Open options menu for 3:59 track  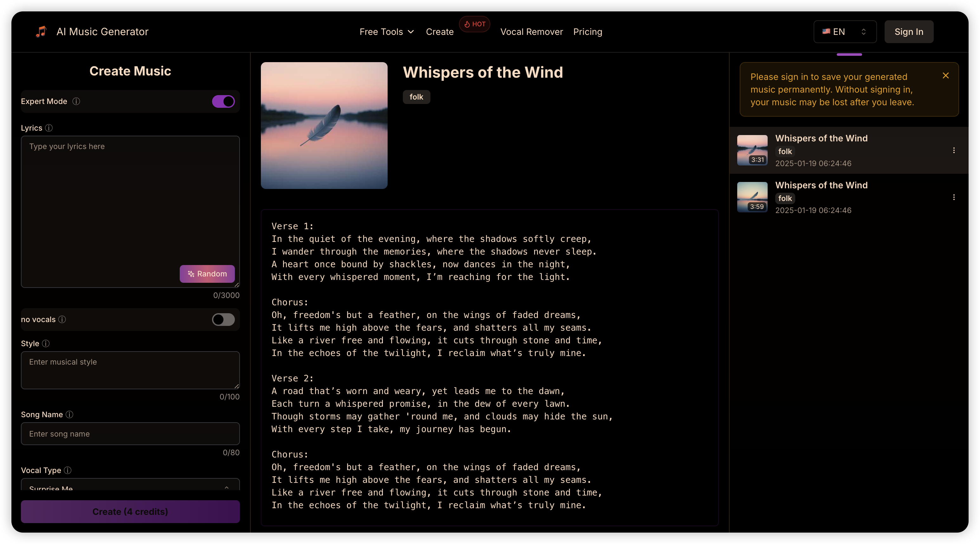point(953,197)
